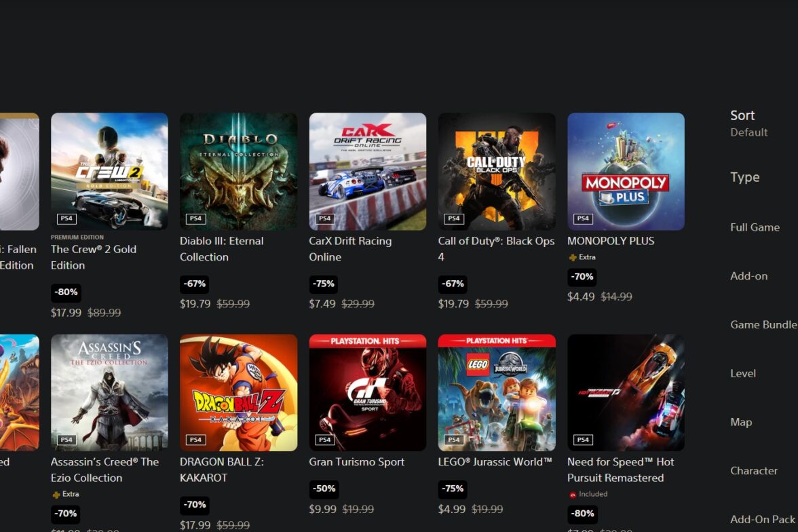This screenshot has height=532, width=798.
Task: Open The Crew 2 Gold Edition cover art
Action: click(109, 171)
